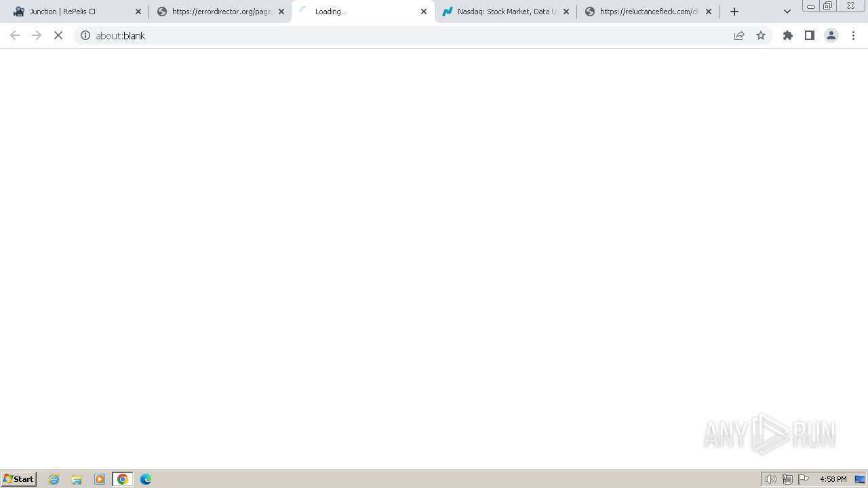The width and height of the screenshot is (868, 488).
Task: Close the Nasdaq tab
Action: point(566,12)
